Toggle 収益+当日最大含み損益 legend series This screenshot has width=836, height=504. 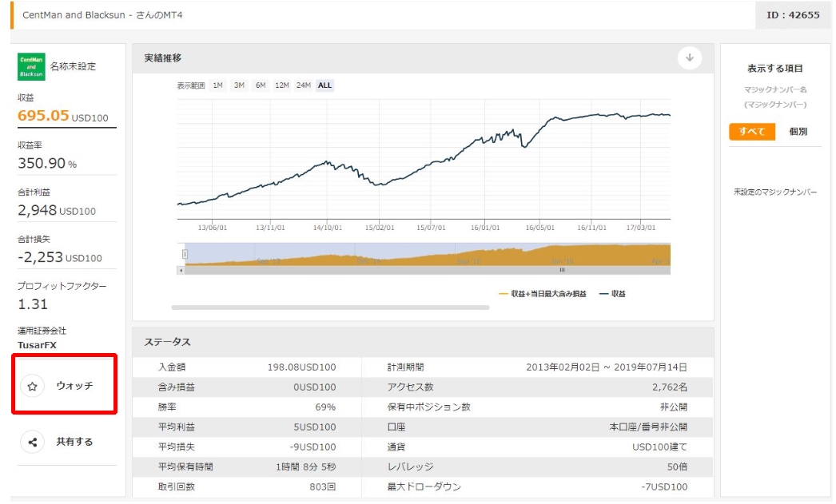pos(542,294)
